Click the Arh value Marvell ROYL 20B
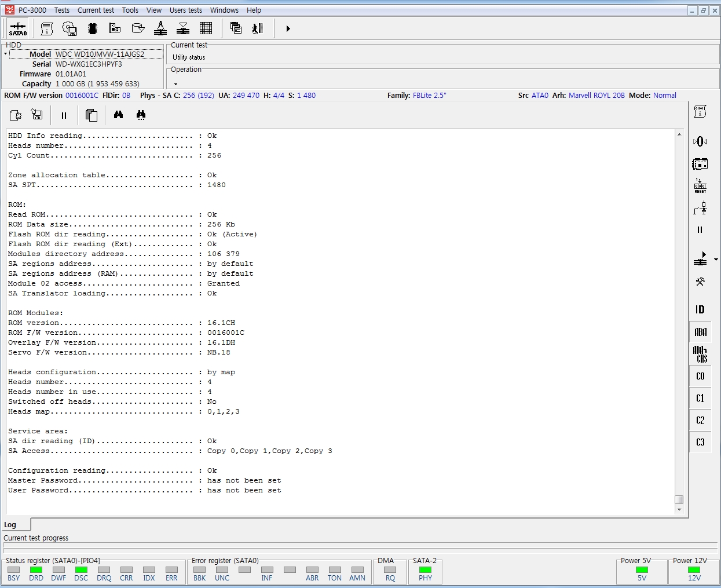The height and width of the screenshot is (588, 721). (596, 96)
